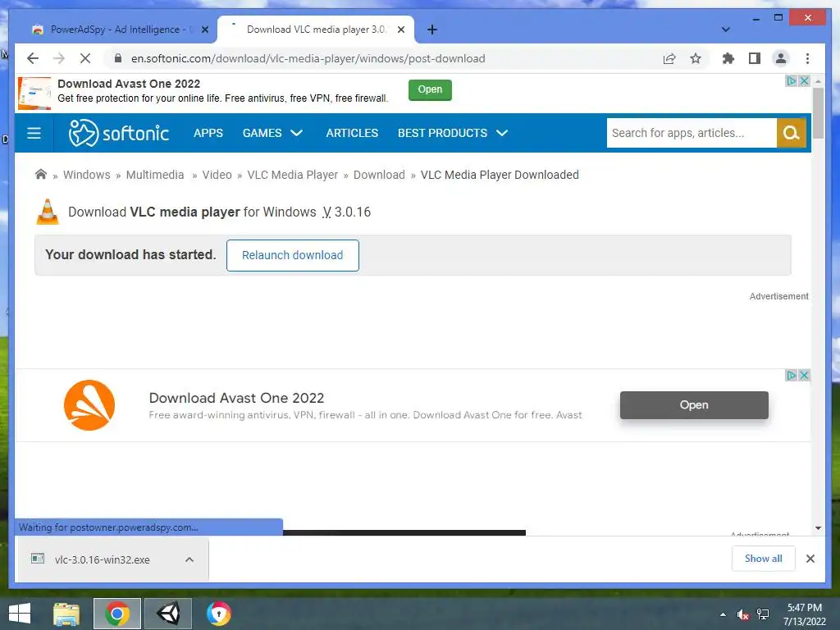Click the Avast orange logo in ad
The height and width of the screenshot is (630, 840).
(89, 405)
